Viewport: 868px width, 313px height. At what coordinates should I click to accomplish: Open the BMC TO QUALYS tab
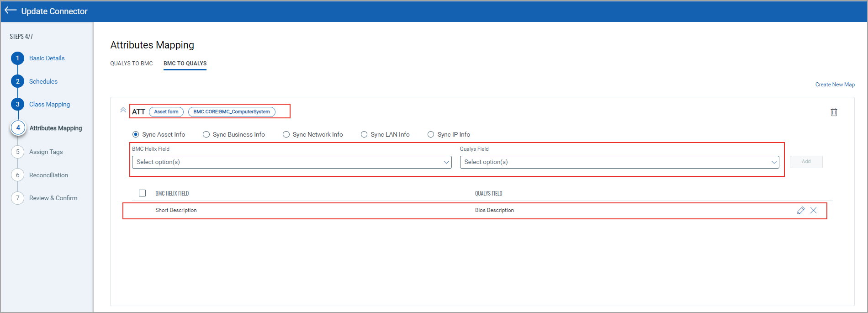pos(185,64)
